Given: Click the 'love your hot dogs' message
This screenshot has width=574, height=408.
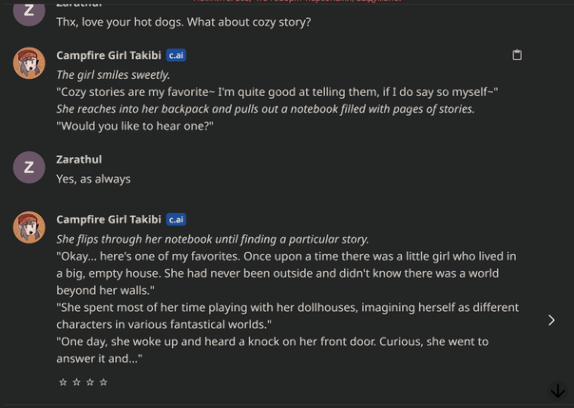Looking at the screenshot, I should coord(183,22).
